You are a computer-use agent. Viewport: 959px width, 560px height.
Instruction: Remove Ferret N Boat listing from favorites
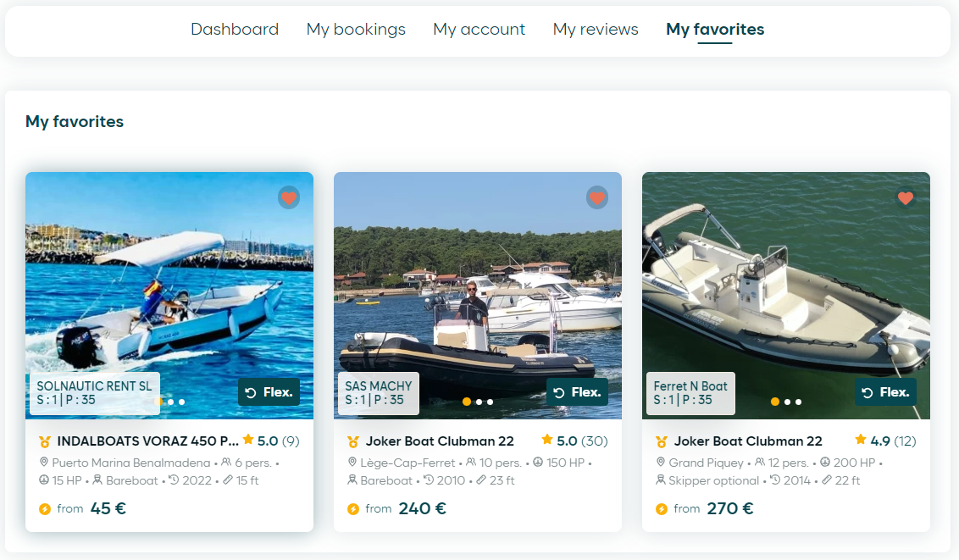(905, 197)
